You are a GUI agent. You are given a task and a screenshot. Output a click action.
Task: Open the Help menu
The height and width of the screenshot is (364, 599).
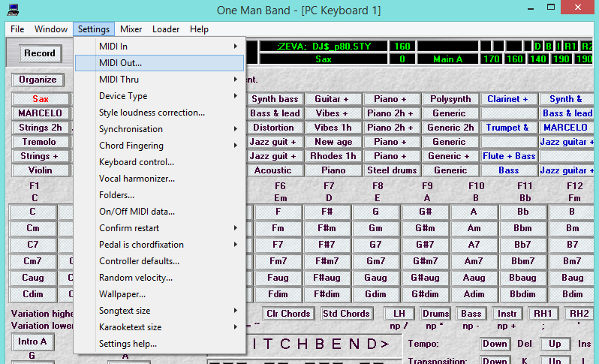tap(199, 29)
